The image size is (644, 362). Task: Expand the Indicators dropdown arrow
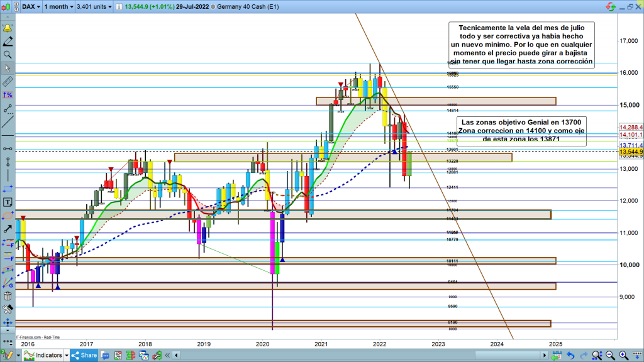[66, 356]
